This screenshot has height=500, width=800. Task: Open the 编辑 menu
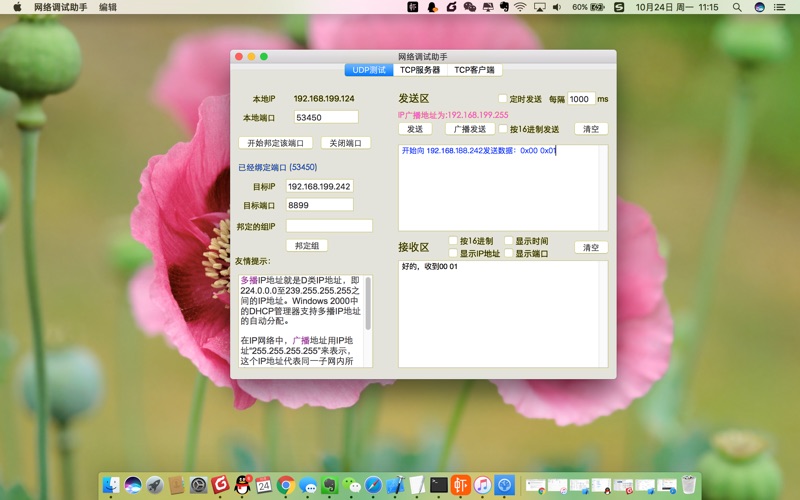[x=107, y=7]
